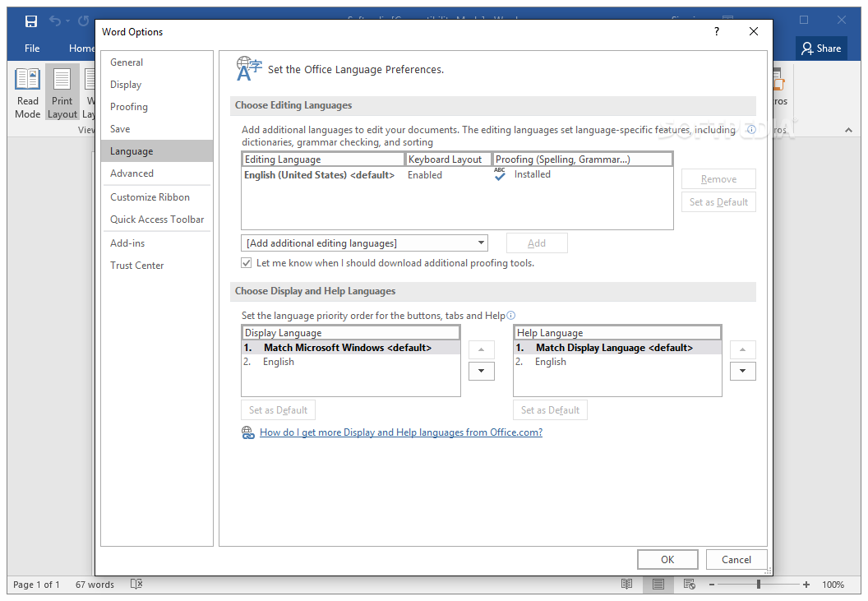Click Set as Default under Display Language

click(278, 410)
